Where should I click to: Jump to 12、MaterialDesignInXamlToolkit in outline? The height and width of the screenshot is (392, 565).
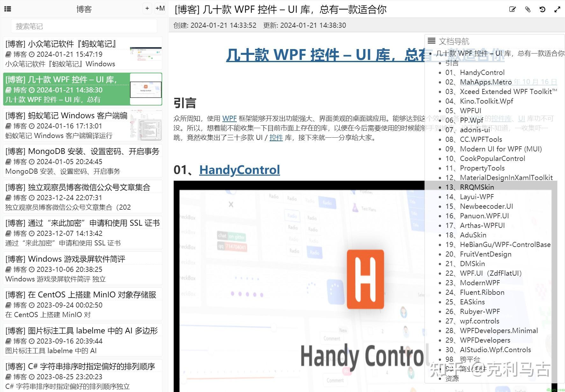(499, 178)
